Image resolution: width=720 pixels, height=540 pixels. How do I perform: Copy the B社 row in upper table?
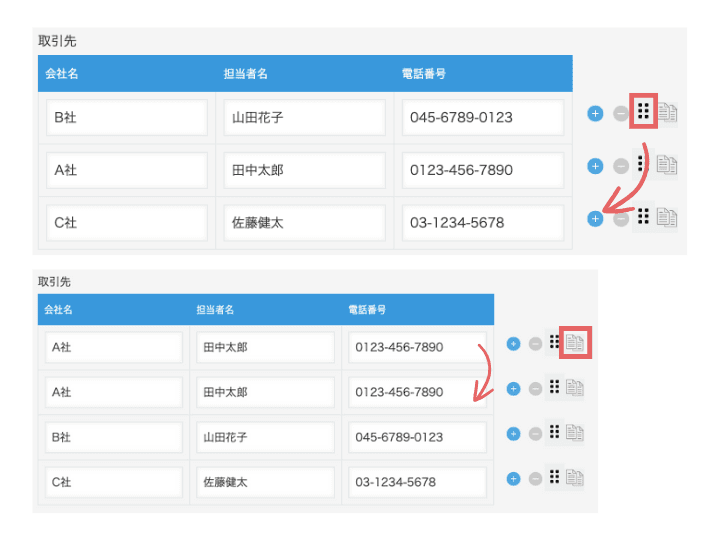pos(667,112)
